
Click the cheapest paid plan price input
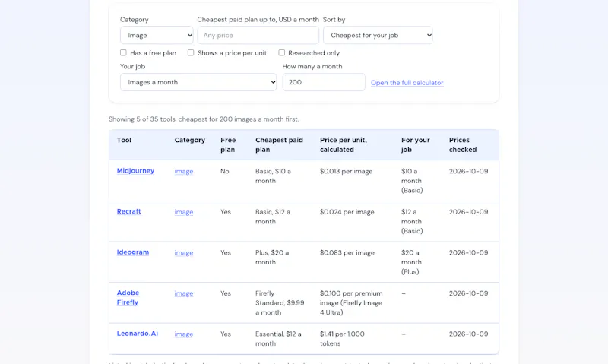(x=258, y=35)
